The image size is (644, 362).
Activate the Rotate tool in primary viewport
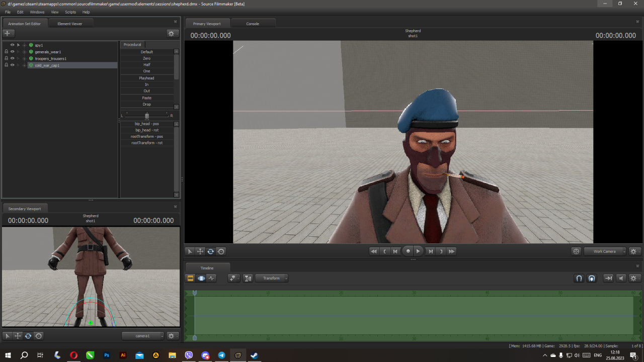point(210,251)
